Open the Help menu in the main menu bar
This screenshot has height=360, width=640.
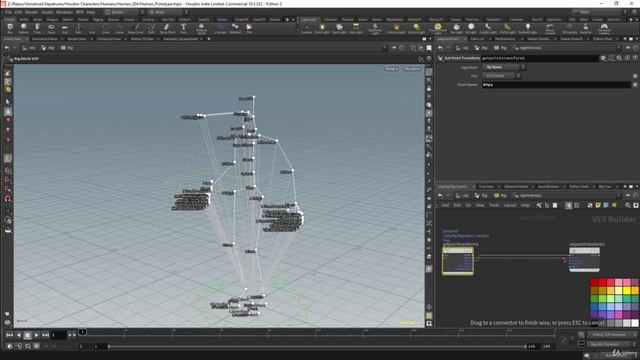pyautogui.click(x=91, y=12)
